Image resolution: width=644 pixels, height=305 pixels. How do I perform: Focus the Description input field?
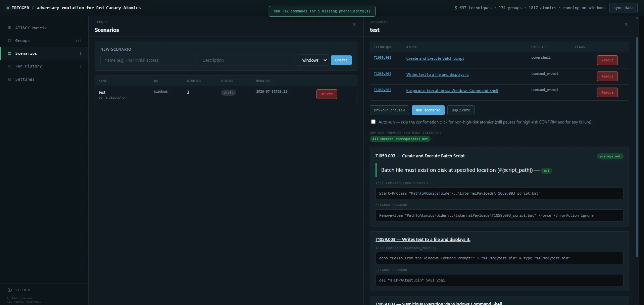coord(246,60)
